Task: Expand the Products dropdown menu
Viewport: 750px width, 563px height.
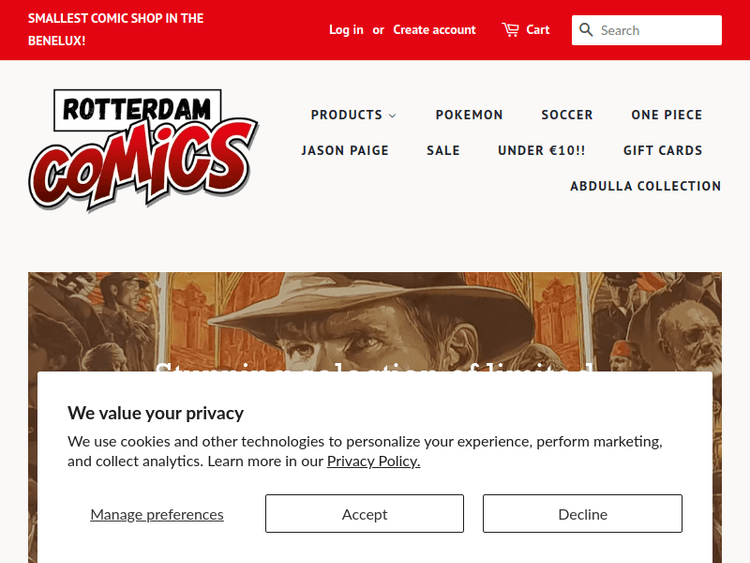Action: tap(353, 115)
